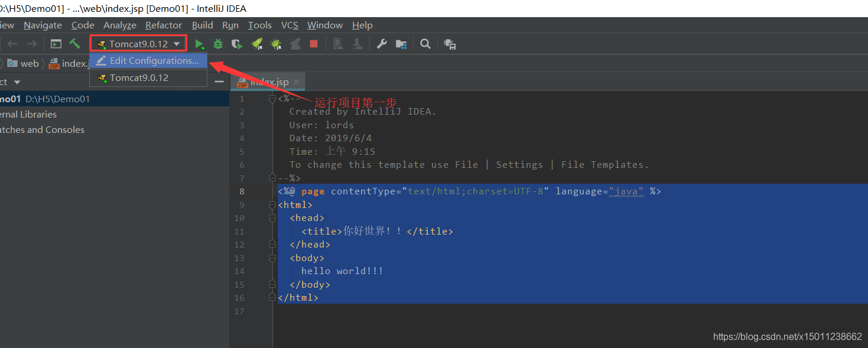Image resolution: width=868 pixels, height=348 pixels.
Task: Click the Build project hammer icon
Action: click(74, 44)
